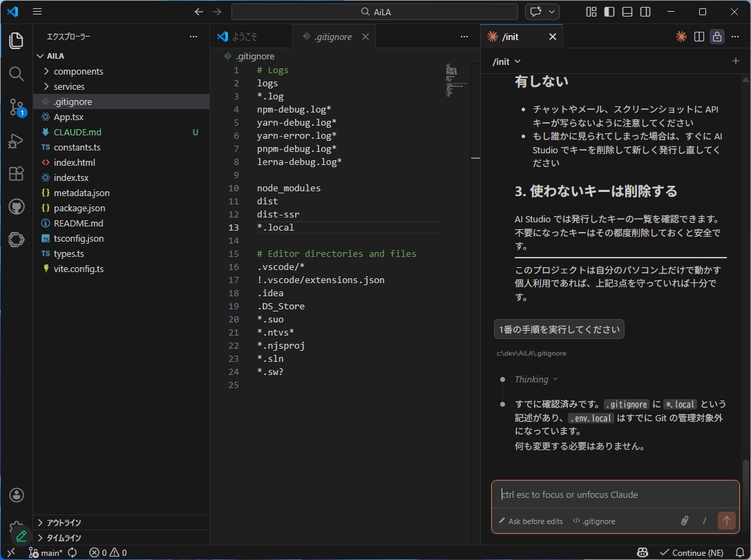Click the editor minimap preview

click(x=455, y=80)
